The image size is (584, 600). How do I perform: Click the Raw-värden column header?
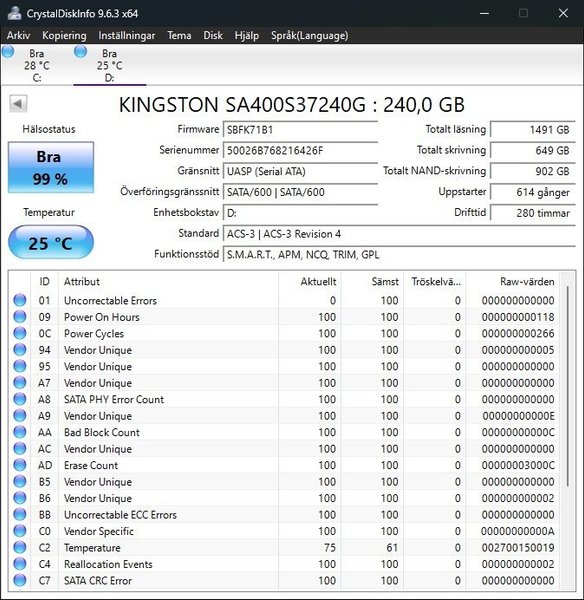tap(527, 282)
